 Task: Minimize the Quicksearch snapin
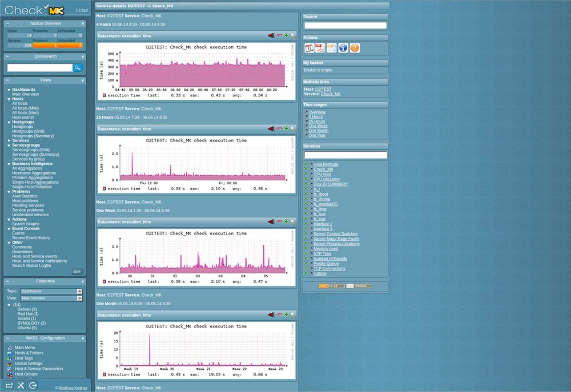(x=7, y=56)
